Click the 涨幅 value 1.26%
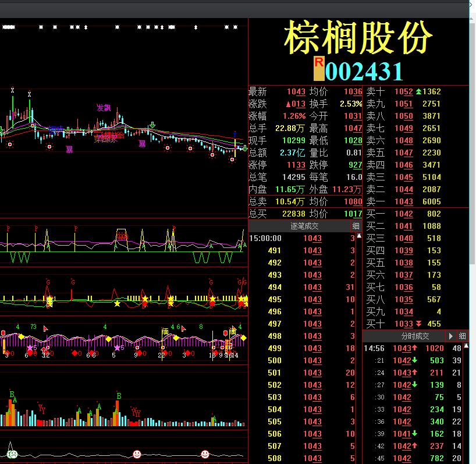The height and width of the screenshot is (464, 476). 294,116
